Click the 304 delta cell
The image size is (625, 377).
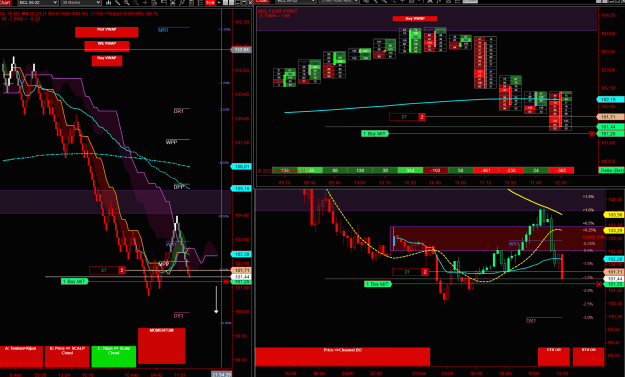[410, 170]
